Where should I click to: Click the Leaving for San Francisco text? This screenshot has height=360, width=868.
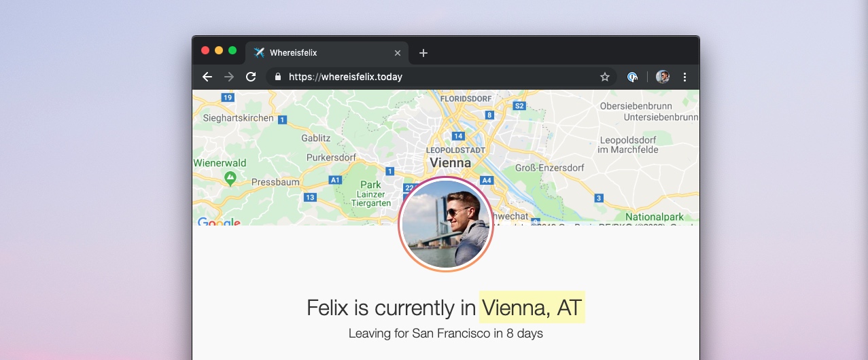tap(446, 334)
